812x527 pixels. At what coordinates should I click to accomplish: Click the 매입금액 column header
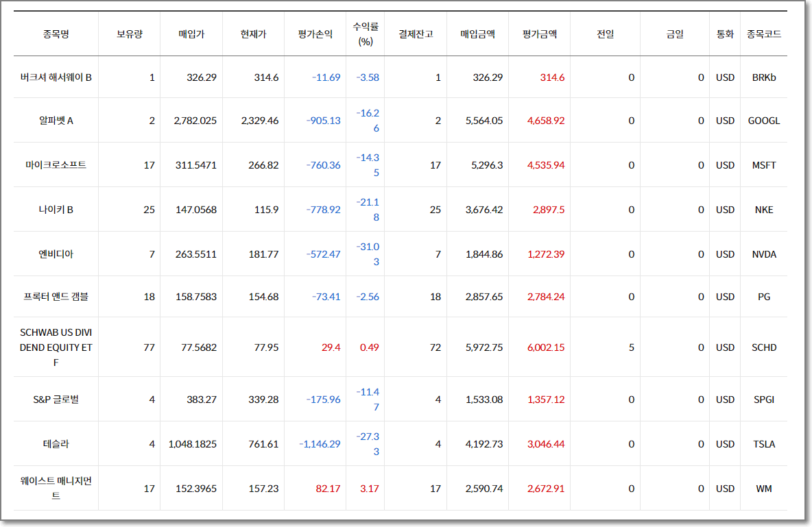(477, 34)
